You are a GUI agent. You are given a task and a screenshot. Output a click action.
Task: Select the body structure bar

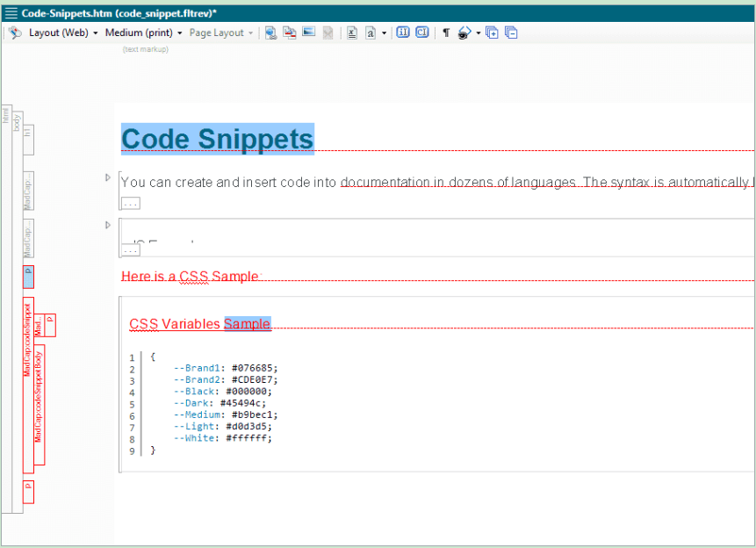click(18, 312)
